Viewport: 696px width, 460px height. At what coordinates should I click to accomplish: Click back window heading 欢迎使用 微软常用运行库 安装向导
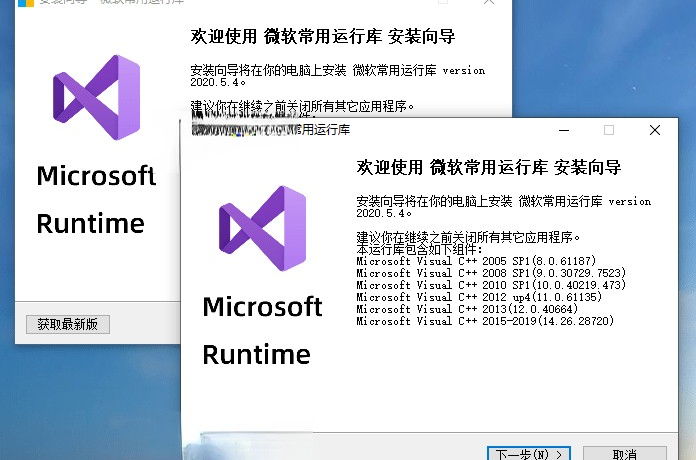point(323,36)
